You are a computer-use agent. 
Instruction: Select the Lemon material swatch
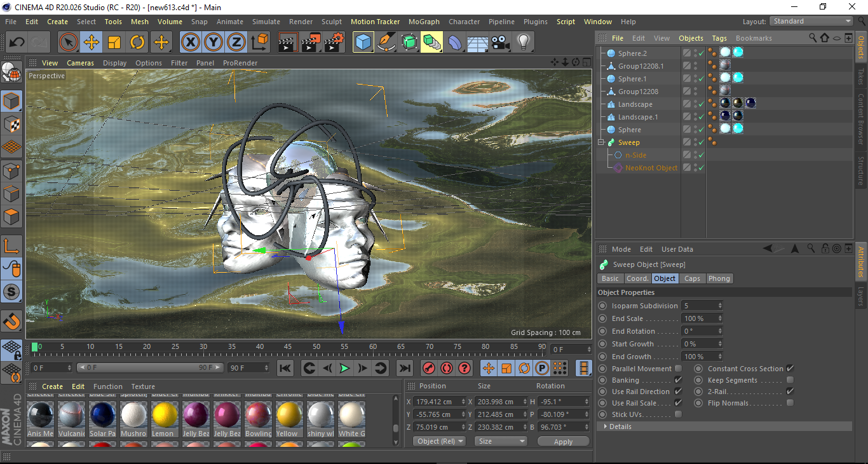163,415
